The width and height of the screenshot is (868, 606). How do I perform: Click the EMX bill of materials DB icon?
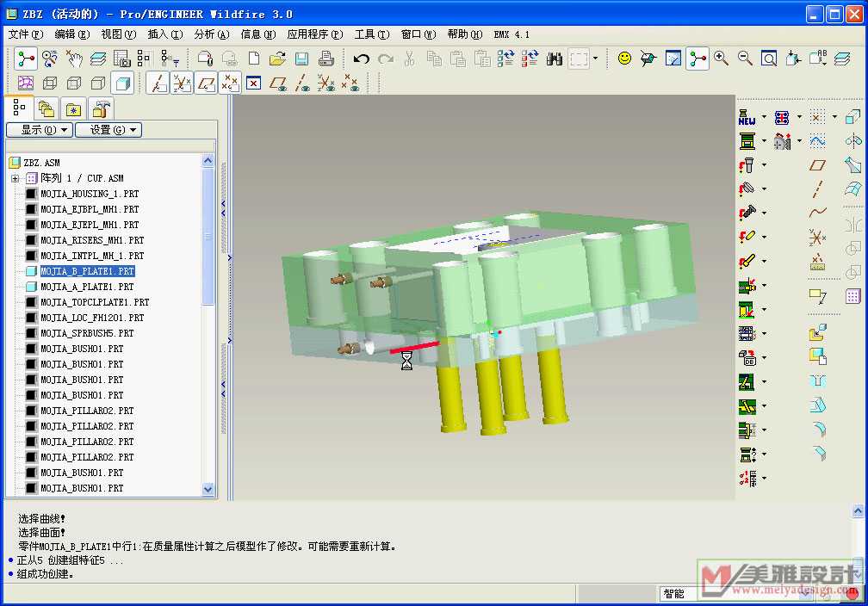pyautogui.click(x=747, y=357)
